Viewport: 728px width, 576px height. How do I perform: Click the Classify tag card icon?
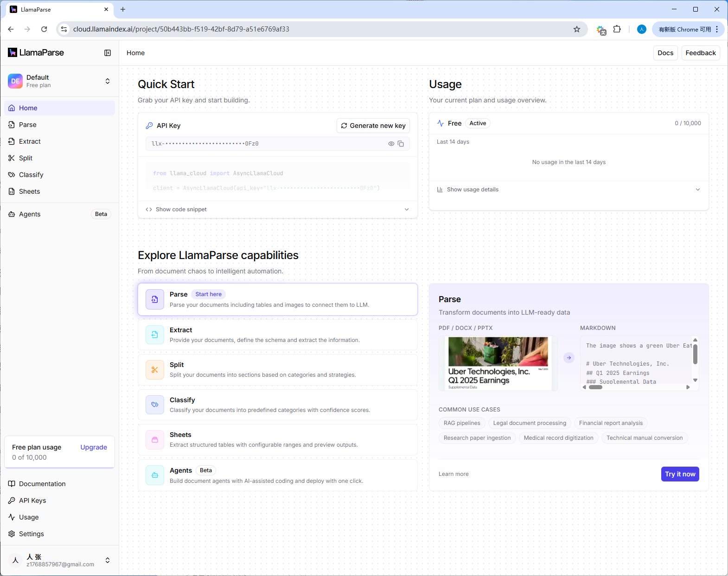155,405
